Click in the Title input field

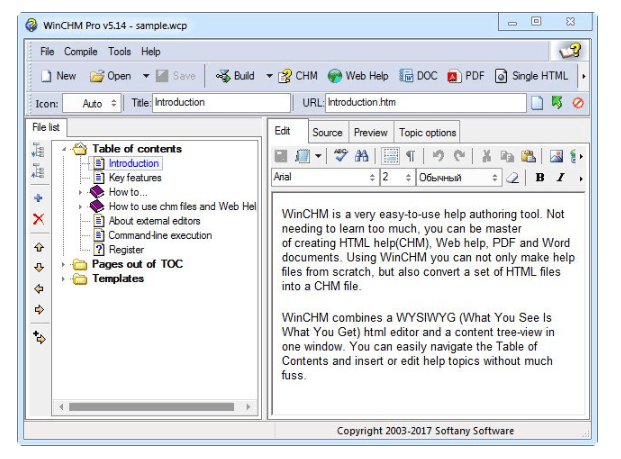click(221, 103)
